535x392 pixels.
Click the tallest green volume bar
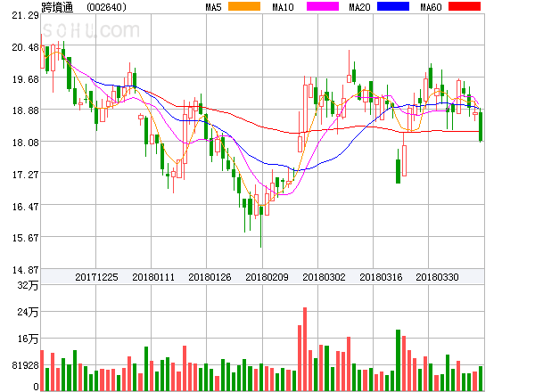click(398, 360)
